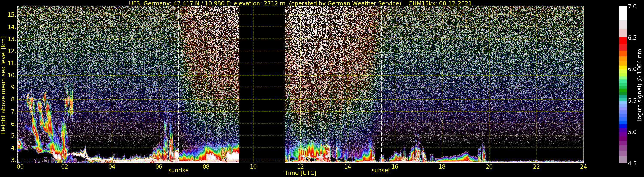Click the UFS, Germany plot title
The height and width of the screenshot is (177, 644).
pos(300,3)
